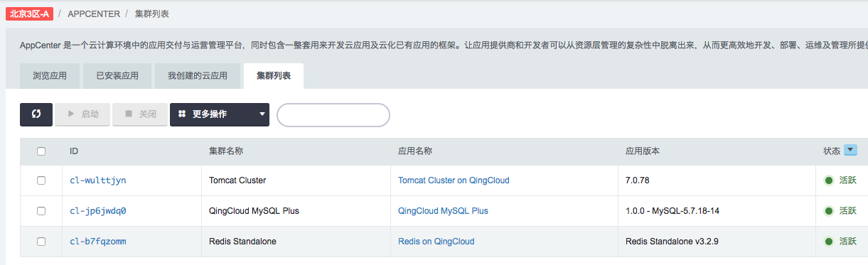Click the refresh icon button
The image size is (868, 265).
point(36,114)
